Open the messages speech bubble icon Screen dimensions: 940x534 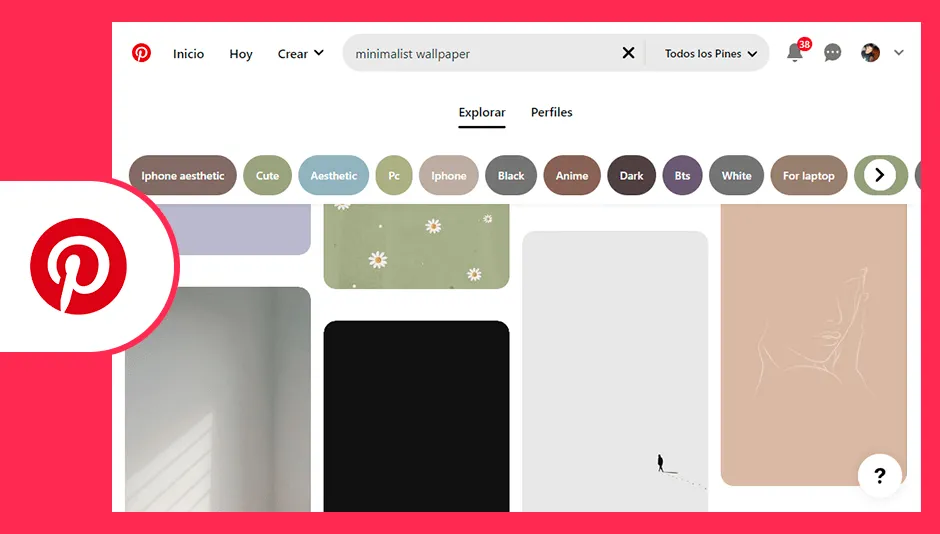(832, 53)
